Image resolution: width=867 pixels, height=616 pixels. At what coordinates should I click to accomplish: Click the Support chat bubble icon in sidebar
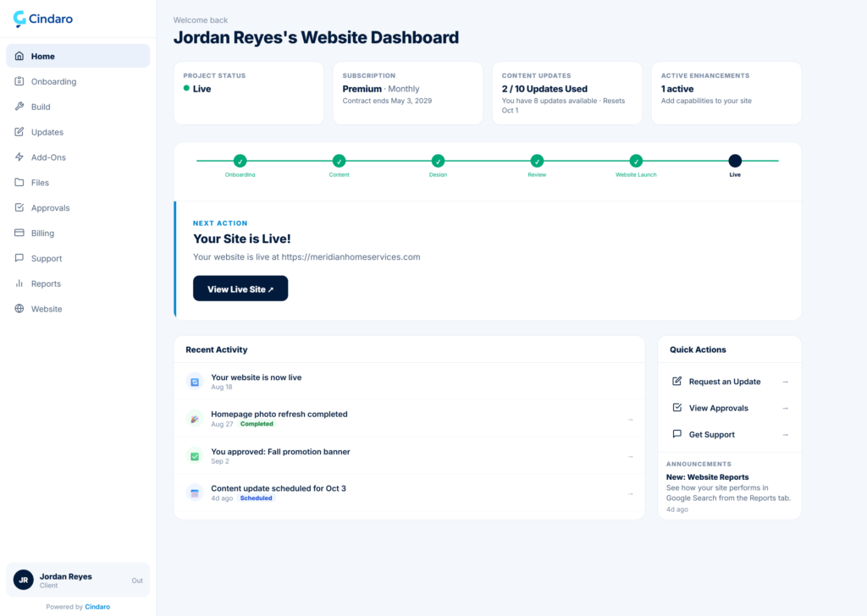19,258
